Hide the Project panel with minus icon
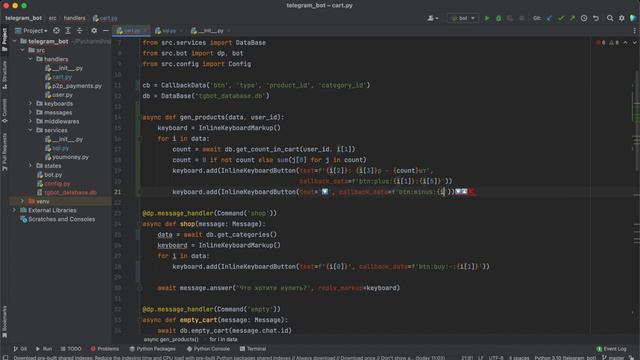This screenshot has width=640, height=360. tap(106, 31)
